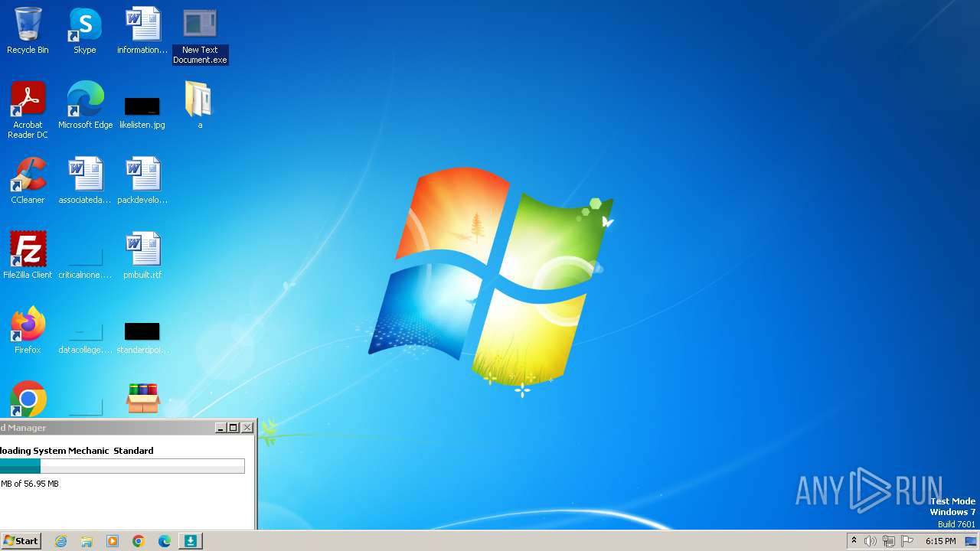
Task: Select New Text Document.exe icon
Action: (x=200, y=35)
